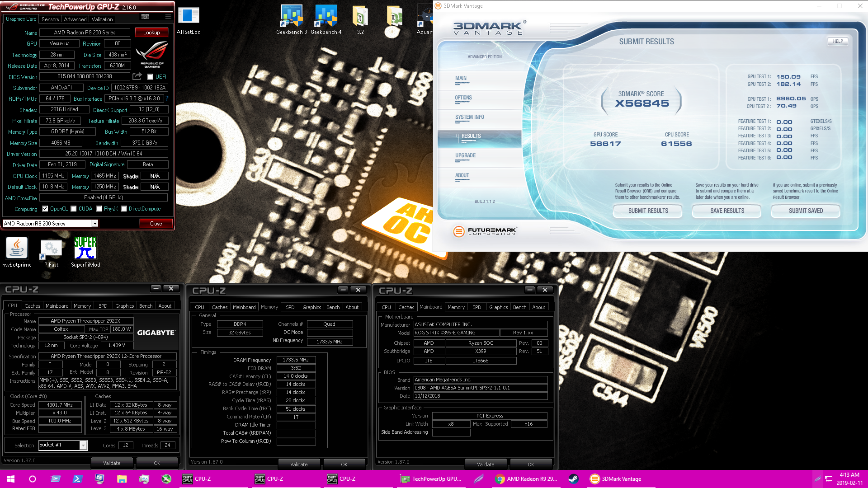868x488 pixels.
Task: Open the Windows Start menu
Action: point(11,479)
